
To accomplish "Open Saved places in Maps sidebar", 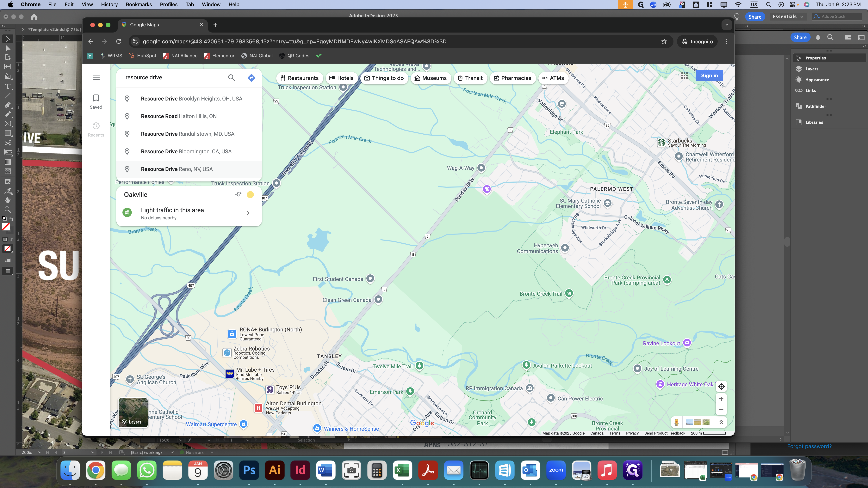I will pyautogui.click(x=96, y=102).
